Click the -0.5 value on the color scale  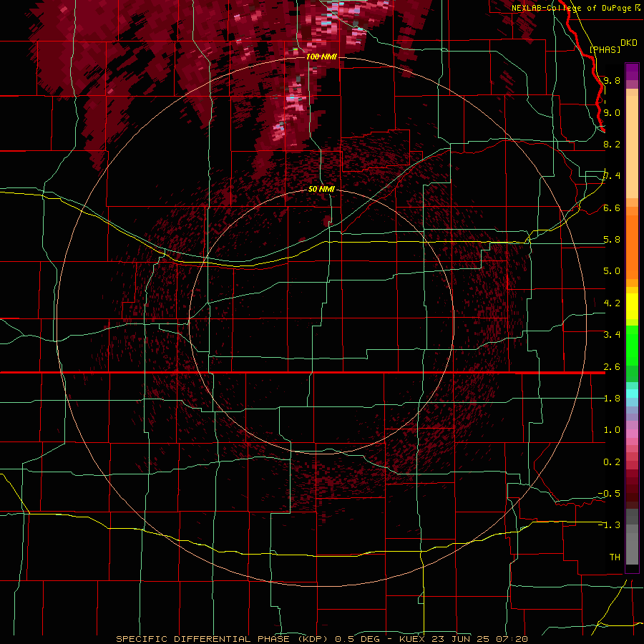pyautogui.click(x=609, y=494)
